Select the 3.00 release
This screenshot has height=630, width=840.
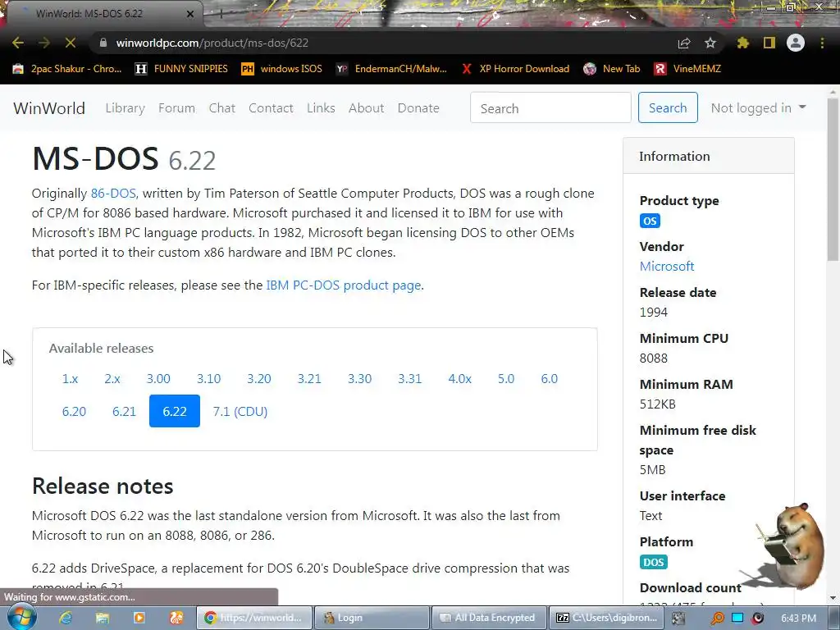(158, 379)
